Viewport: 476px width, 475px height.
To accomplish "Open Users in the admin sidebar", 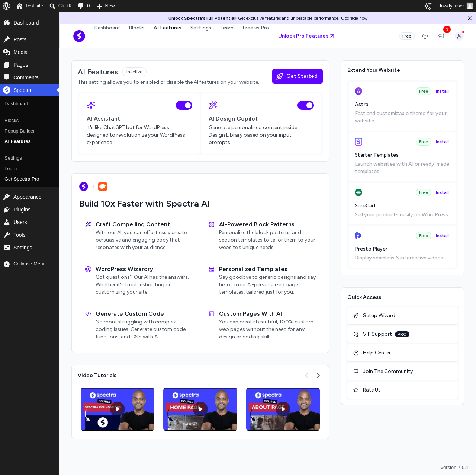I will [x=30, y=222].
